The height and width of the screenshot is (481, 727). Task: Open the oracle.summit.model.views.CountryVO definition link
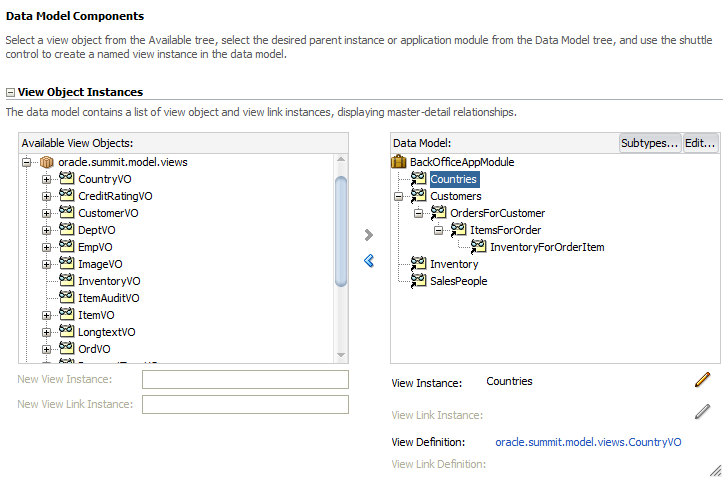pyautogui.click(x=588, y=442)
